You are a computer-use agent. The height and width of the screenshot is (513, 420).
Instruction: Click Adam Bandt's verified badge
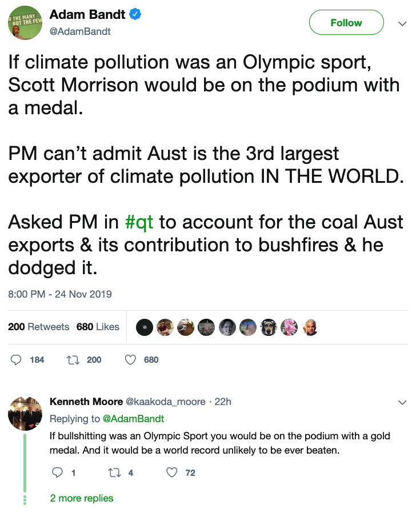[134, 15]
